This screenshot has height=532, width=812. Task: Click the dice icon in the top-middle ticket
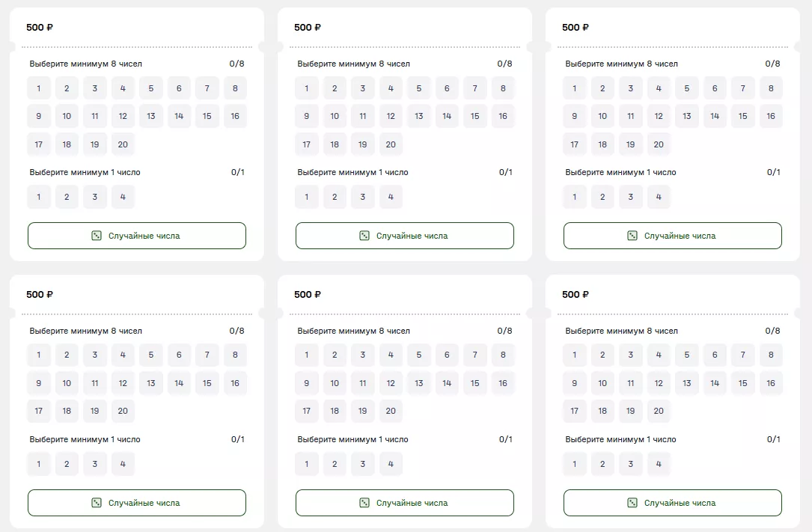coord(364,236)
